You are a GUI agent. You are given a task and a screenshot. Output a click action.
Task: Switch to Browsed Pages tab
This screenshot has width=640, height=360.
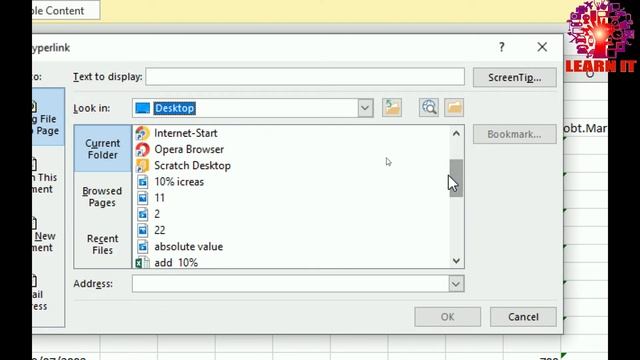click(x=102, y=197)
